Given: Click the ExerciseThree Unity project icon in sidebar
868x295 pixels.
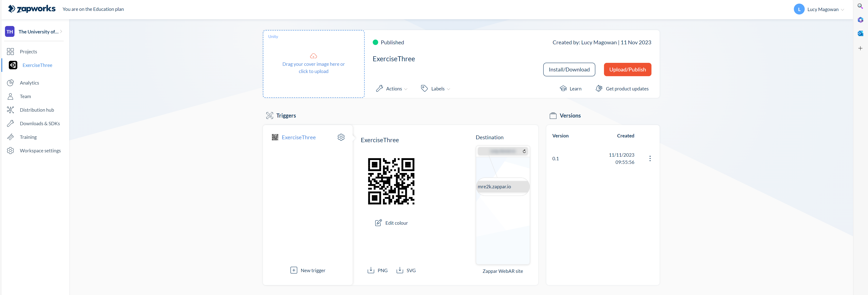Looking at the screenshot, I should pyautogui.click(x=13, y=65).
